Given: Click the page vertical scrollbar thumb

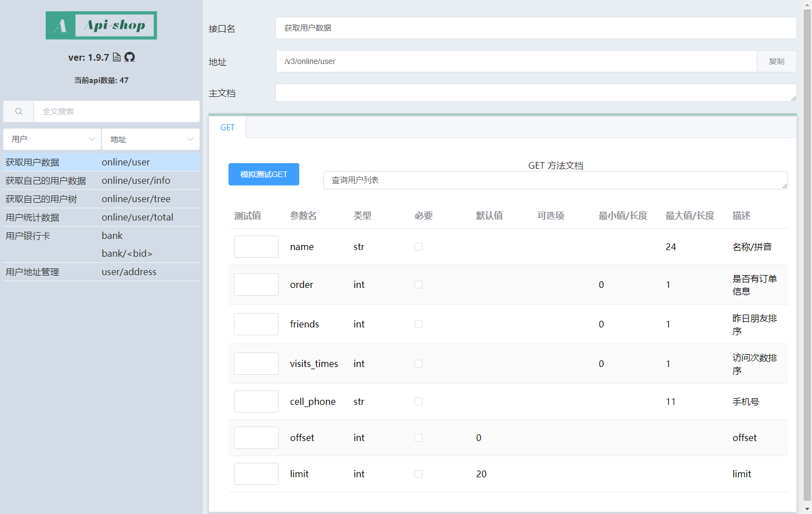Looking at the screenshot, I should (807, 254).
